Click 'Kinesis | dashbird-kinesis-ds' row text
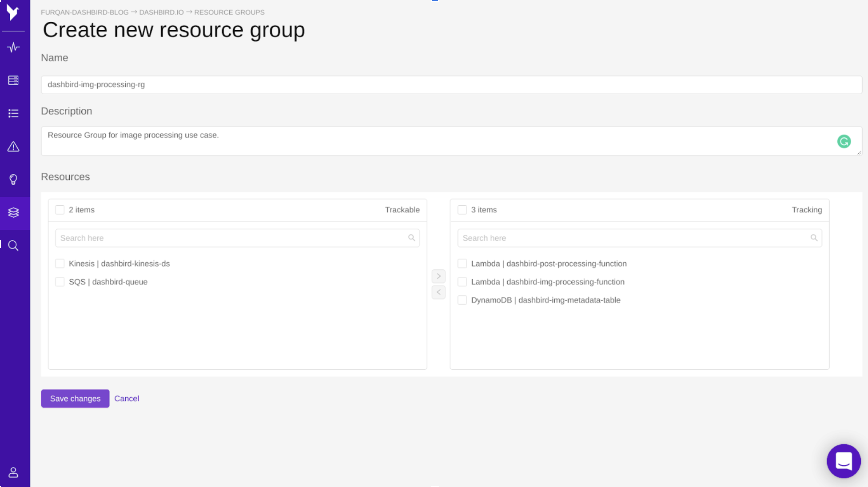The height and width of the screenshot is (487, 868). (119, 263)
